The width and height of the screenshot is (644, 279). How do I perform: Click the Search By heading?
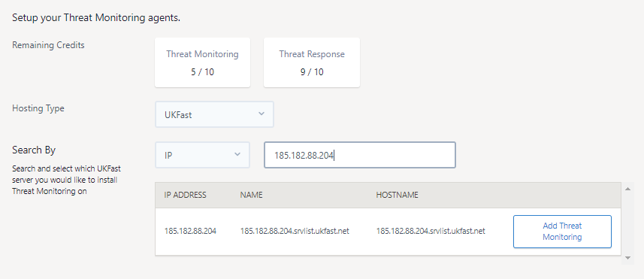34,150
